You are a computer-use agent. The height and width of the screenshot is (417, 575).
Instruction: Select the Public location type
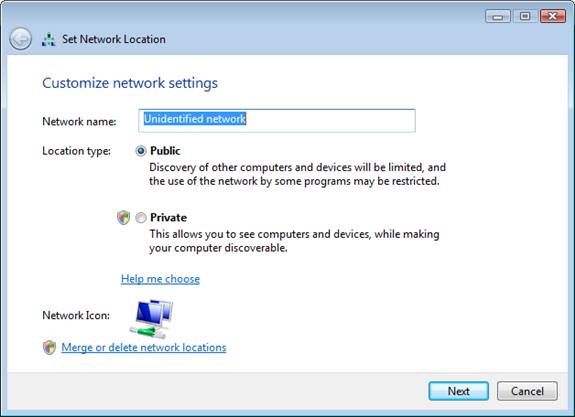pos(140,151)
